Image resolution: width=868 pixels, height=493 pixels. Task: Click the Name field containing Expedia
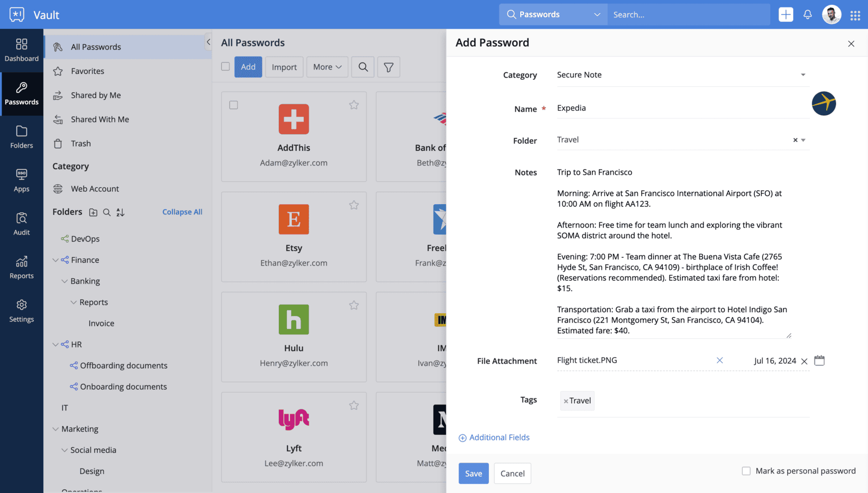[682, 108]
